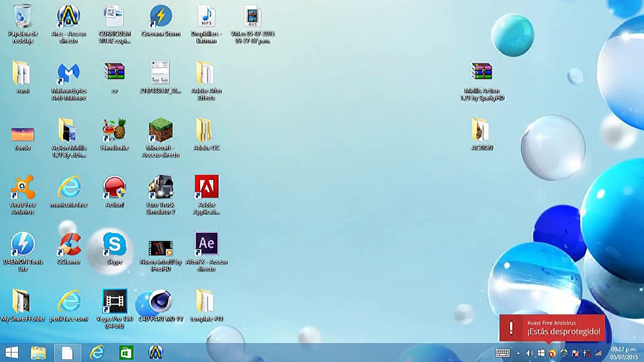Viewport: 644px width, 362px height.
Task: Open the taskbar clock and date
Action: 624,353
